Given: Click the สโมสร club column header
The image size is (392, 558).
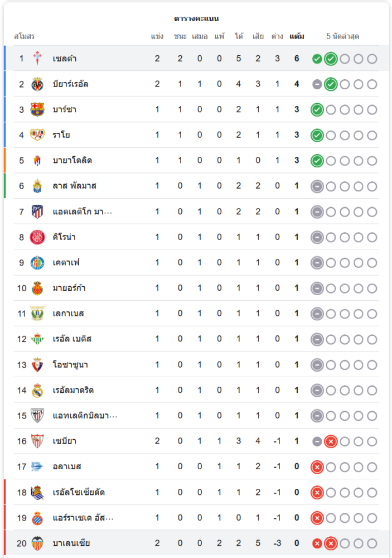Looking at the screenshot, I should [x=25, y=36].
